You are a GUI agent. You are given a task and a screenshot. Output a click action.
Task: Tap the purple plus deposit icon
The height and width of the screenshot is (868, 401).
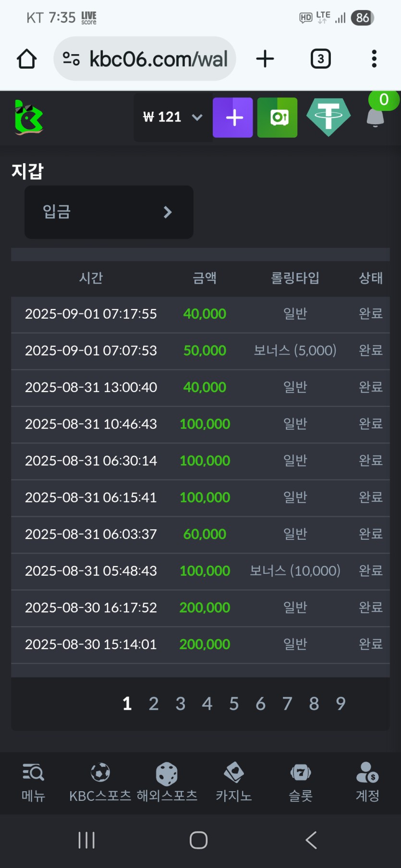(x=233, y=118)
